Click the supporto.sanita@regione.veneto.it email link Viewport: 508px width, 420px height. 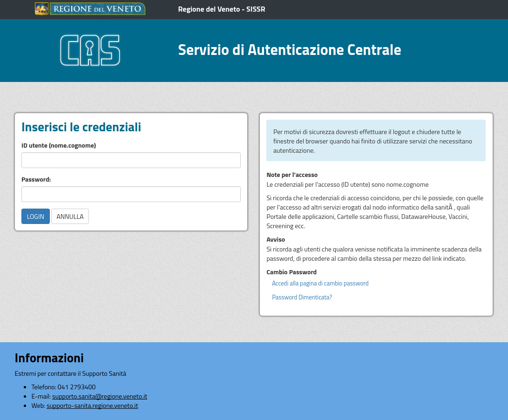[x=100, y=396]
